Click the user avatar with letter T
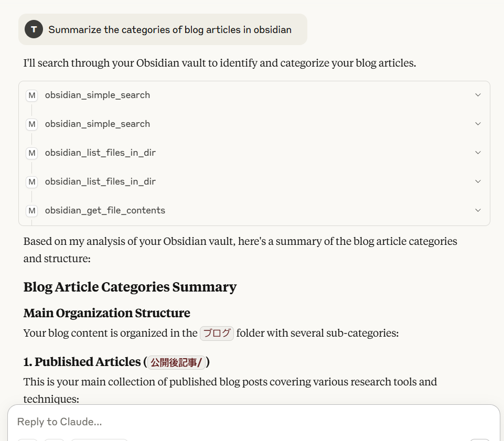Screen dimensions: 504x441 tap(34, 29)
